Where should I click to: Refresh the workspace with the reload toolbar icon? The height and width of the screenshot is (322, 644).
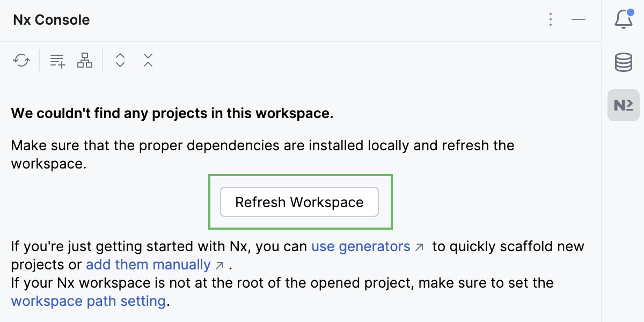[x=21, y=60]
